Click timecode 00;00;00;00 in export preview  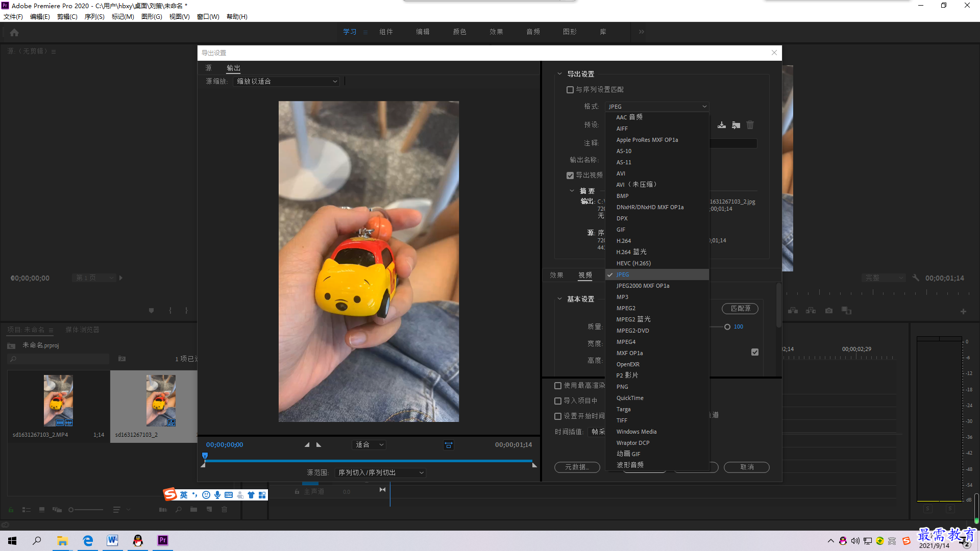click(225, 445)
